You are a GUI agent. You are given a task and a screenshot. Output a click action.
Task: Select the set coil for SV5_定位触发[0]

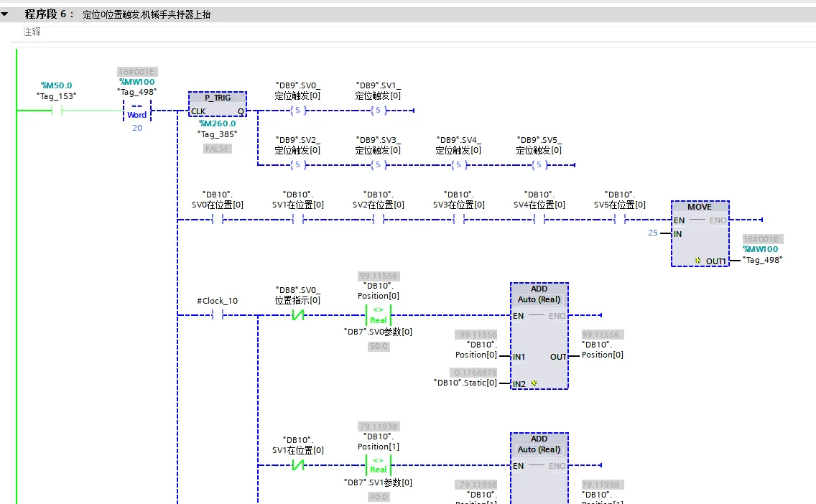coord(539,165)
